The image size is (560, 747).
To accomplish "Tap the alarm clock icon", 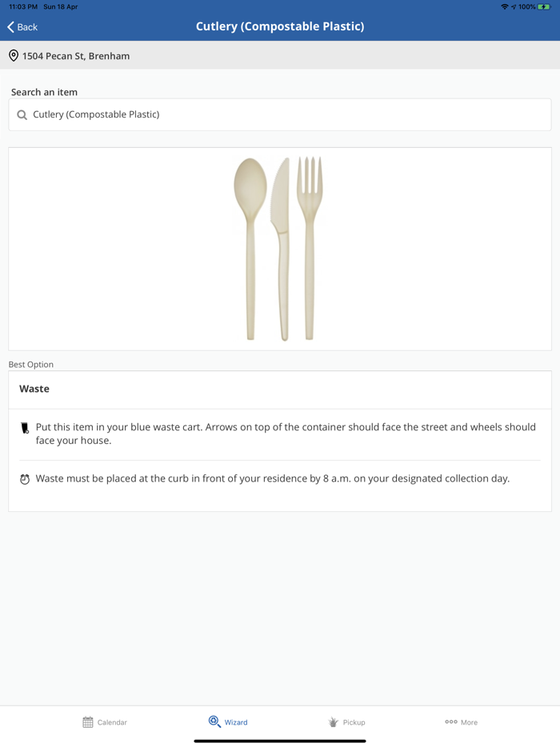I will (25, 480).
